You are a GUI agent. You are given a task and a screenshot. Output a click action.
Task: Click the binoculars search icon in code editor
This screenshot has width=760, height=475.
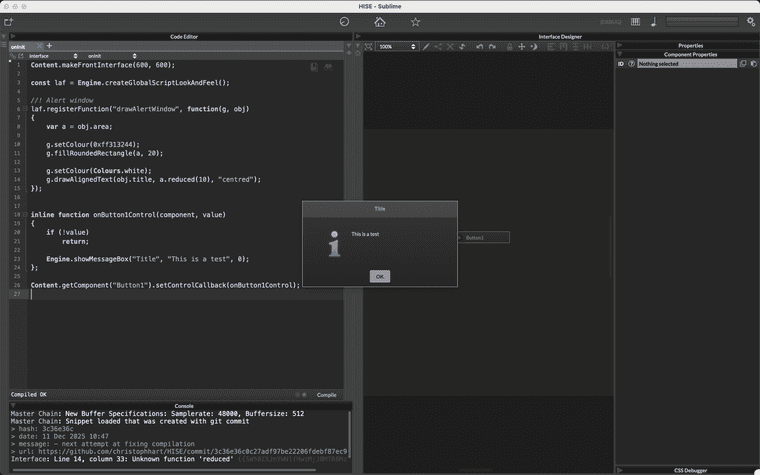click(x=328, y=67)
